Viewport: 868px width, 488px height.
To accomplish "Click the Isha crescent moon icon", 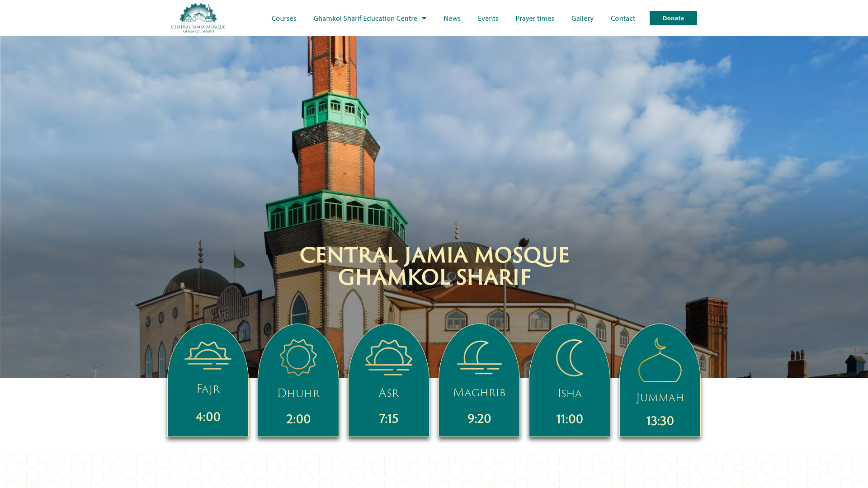I will coord(570,357).
